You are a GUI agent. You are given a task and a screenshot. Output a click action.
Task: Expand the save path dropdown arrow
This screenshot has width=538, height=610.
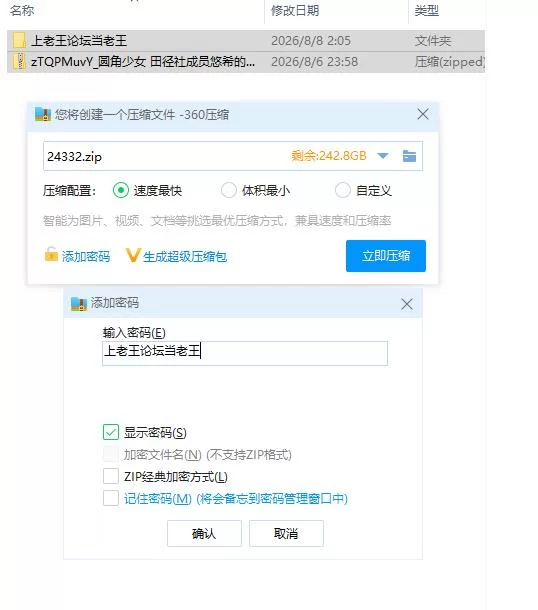pos(383,156)
